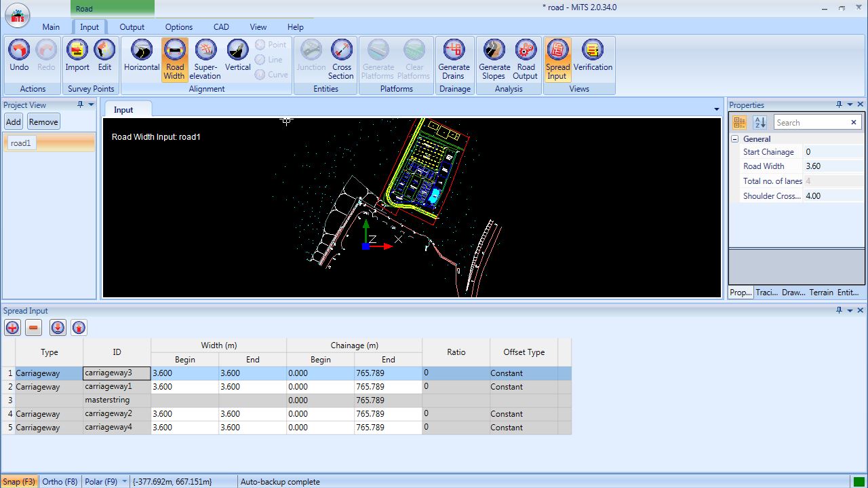868x488 pixels.
Task: Open Spread Input panel options dropdown
Action: (850, 310)
